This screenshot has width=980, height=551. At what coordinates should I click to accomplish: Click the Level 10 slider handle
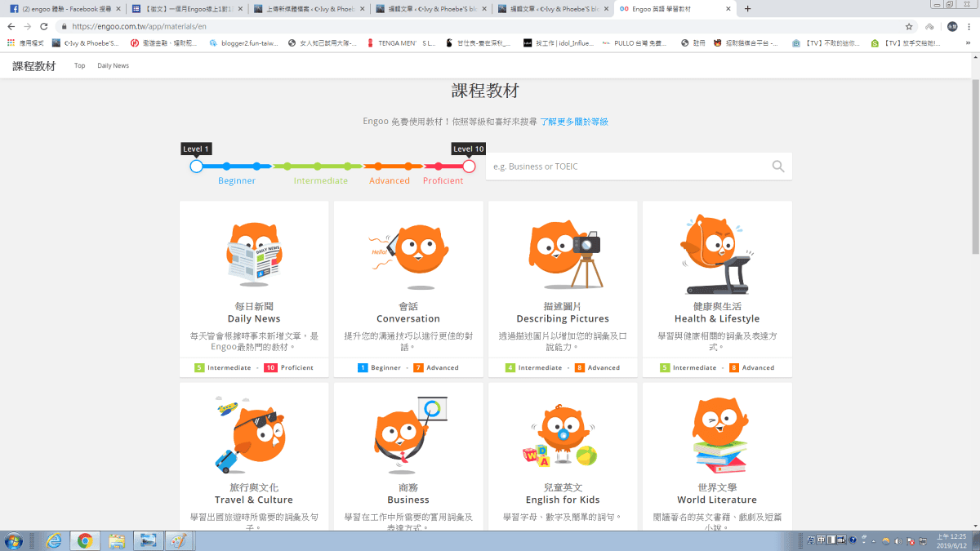[469, 166]
